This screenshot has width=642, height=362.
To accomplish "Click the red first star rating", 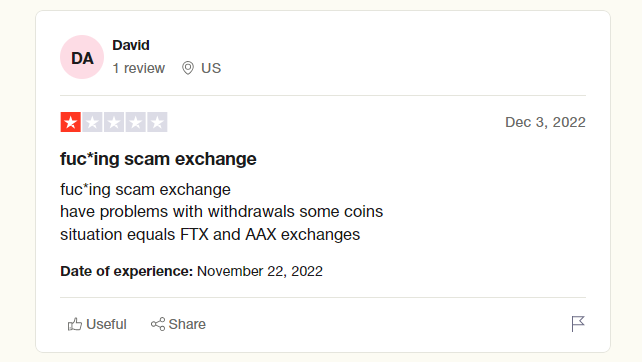I will pyautogui.click(x=70, y=122).
